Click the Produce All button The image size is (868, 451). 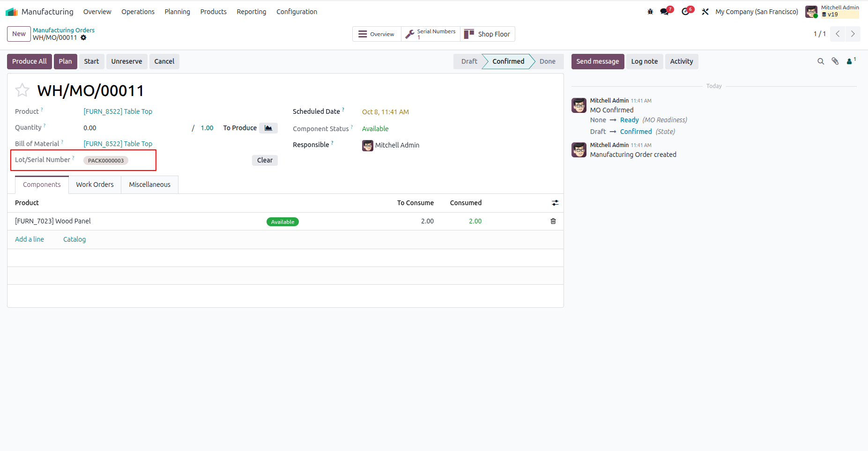coord(30,61)
